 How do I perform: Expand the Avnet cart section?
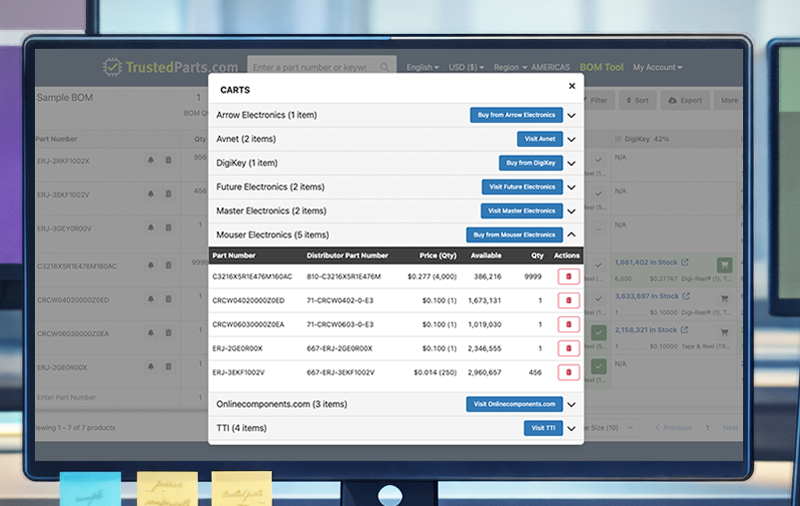coord(571,139)
